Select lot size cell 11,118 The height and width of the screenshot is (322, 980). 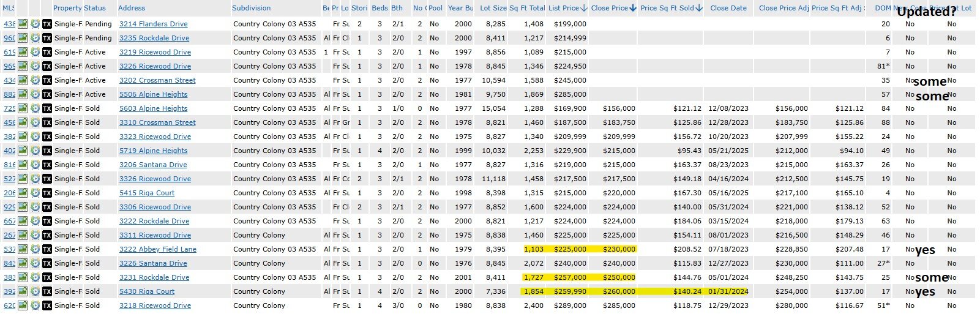[x=493, y=179]
